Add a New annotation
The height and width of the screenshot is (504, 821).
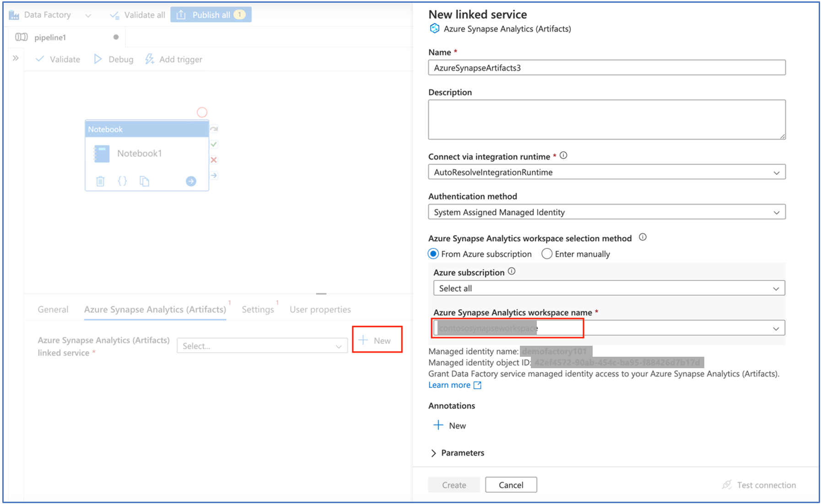coord(449,426)
